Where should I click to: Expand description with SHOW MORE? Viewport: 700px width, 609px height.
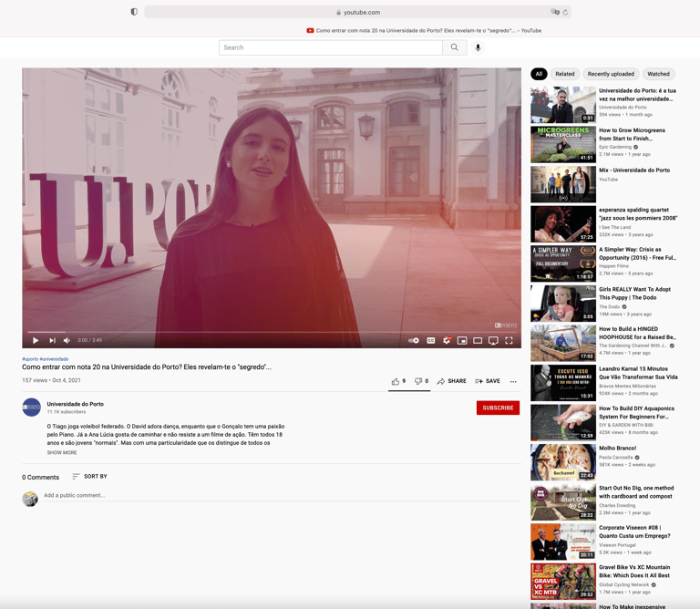62,453
